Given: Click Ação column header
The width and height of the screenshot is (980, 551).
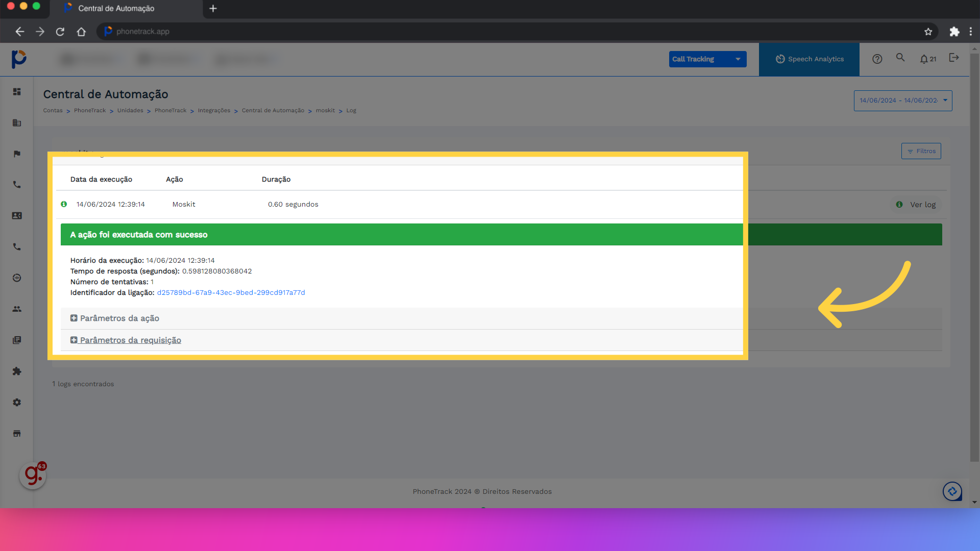Looking at the screenshot, I should tap(175, 180).
